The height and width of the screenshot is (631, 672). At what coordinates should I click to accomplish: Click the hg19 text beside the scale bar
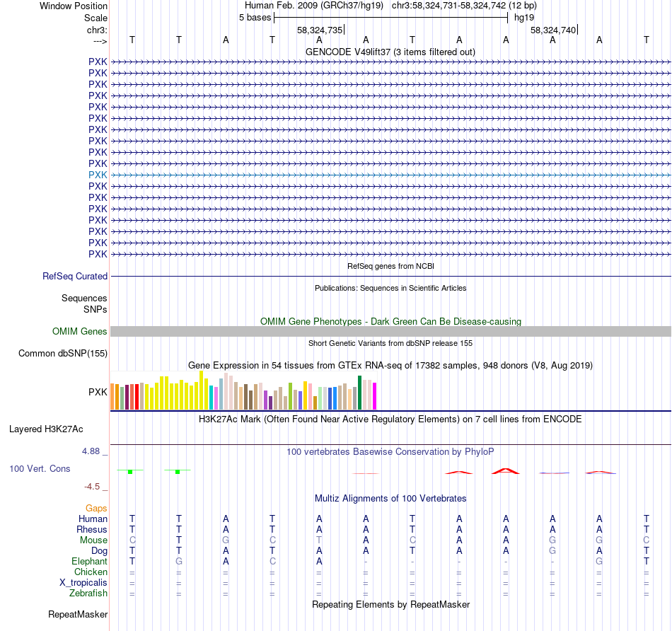click(524, 18)
